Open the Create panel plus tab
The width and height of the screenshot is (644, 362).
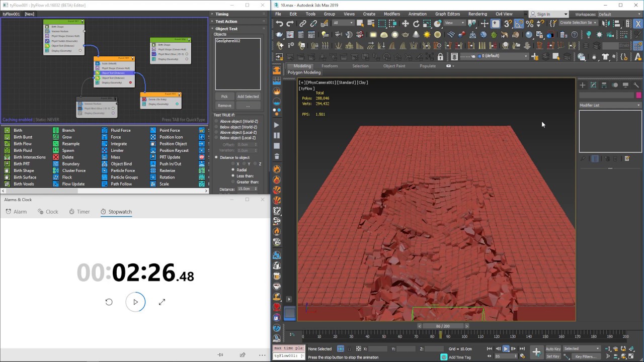point(583,85)
